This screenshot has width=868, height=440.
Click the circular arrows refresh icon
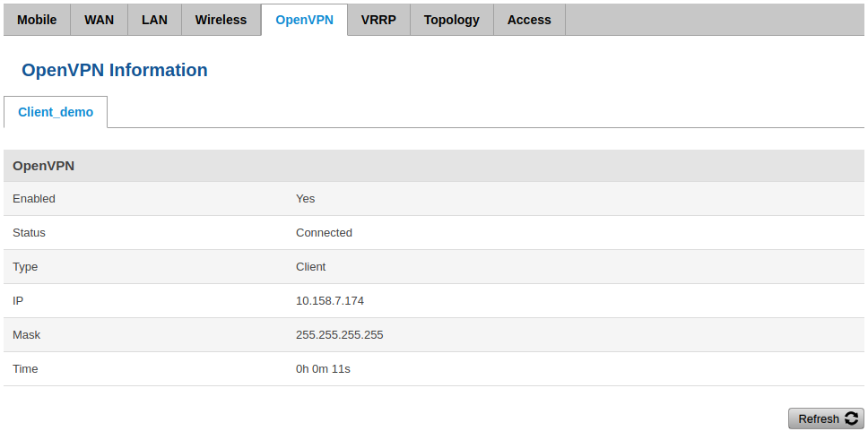tap(851, 418)
